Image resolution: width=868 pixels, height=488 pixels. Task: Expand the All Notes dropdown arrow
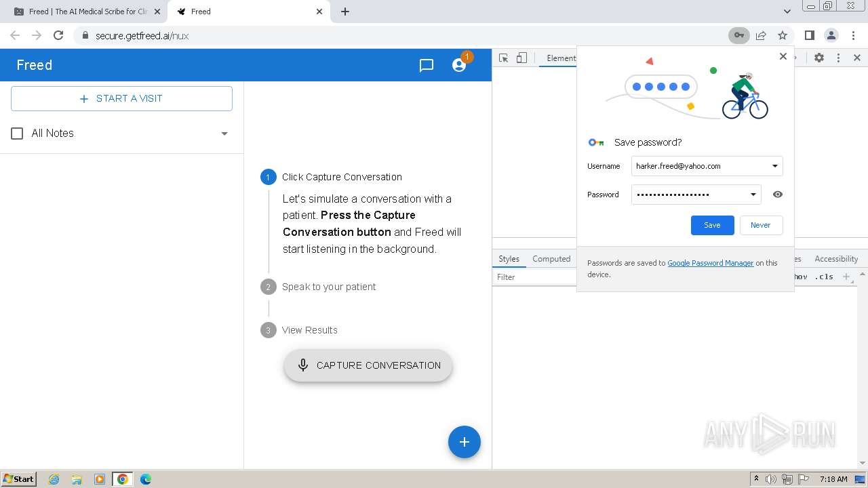(224, 134)
